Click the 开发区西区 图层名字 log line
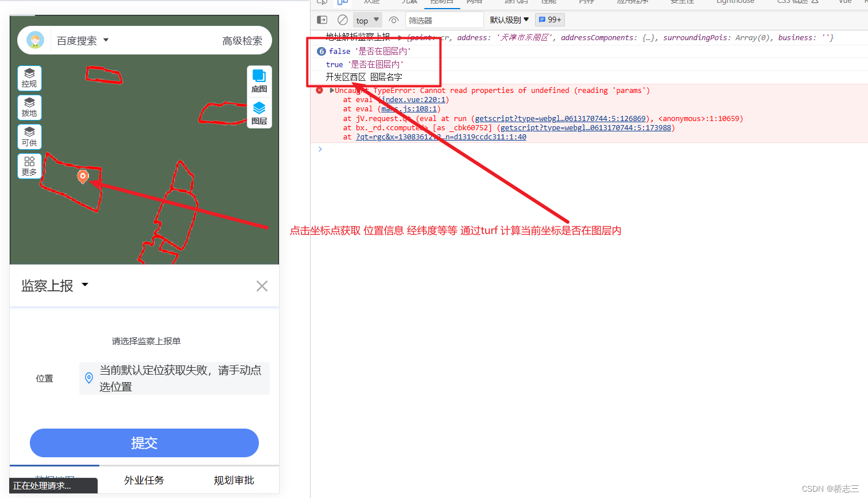The image size is (868, 498). (364, 77)
